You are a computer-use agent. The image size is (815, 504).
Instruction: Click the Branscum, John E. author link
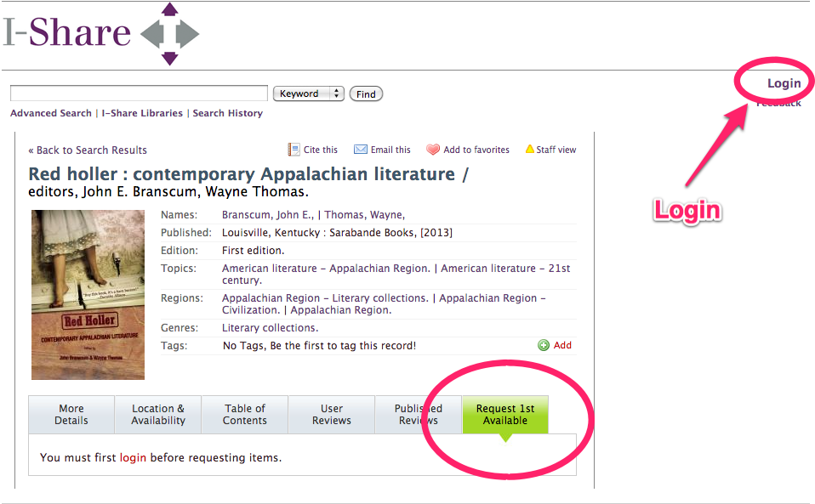267,215
